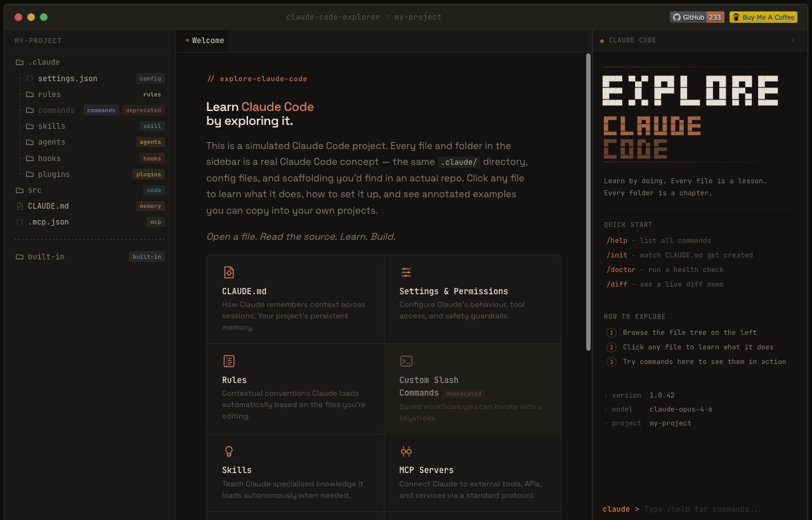The height and width of the screenshot is (520, 812).
Task: Expand the agents folder row
Action: tap(89, 142)
